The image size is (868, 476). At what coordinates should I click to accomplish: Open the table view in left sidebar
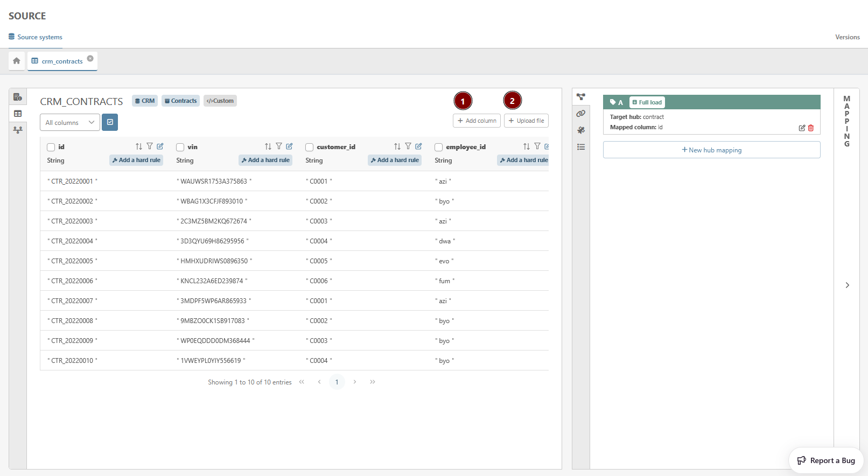[x=18, y=114]
